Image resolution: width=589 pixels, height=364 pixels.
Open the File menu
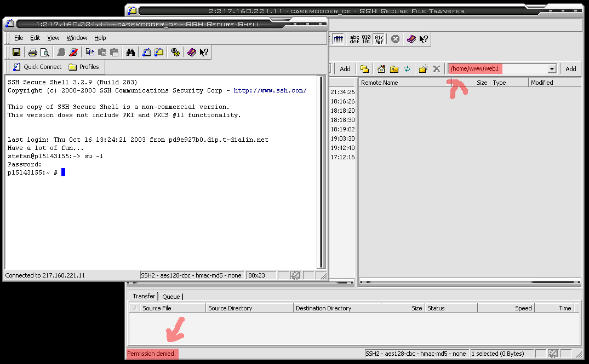pyautogui.click(x=19, y=38)
